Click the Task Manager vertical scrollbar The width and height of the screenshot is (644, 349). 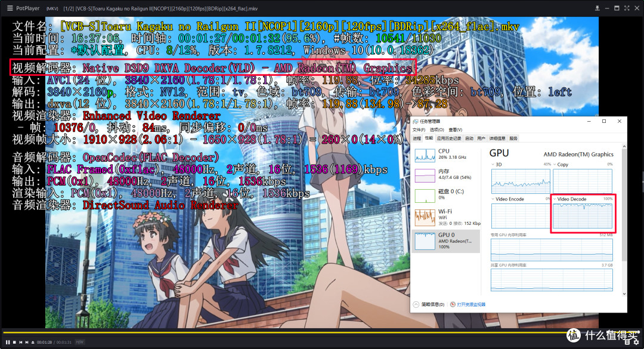624,206
